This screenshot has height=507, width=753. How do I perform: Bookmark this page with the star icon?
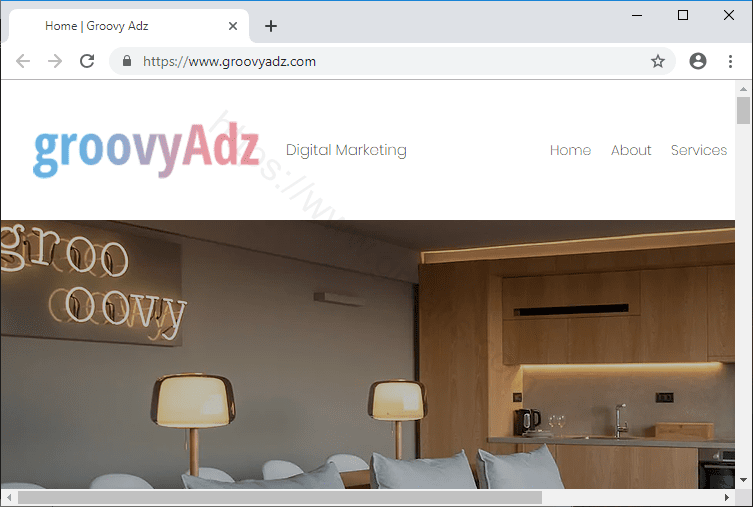click(657, 61)
